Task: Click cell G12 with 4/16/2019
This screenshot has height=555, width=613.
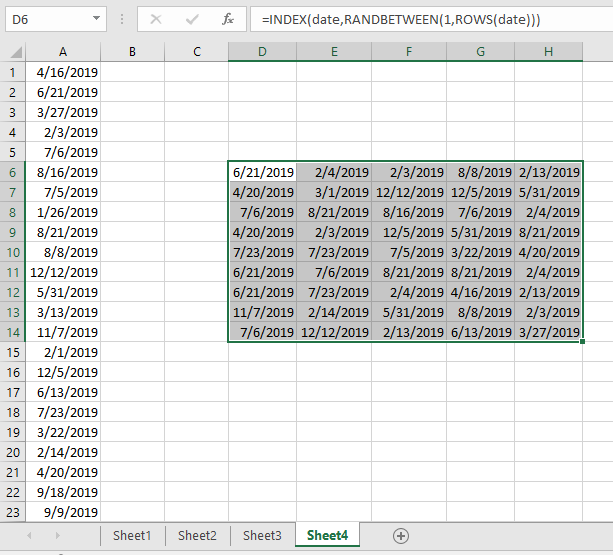Action: 480,292
